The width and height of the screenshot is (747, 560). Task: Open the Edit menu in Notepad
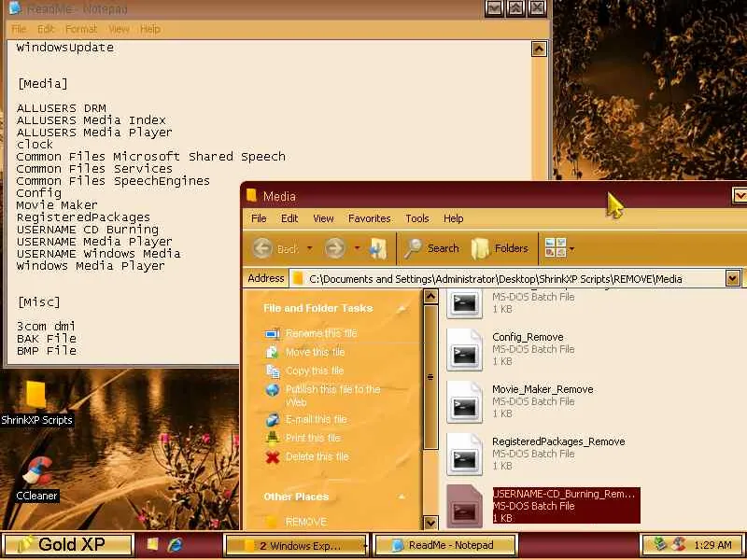[46, 29]
